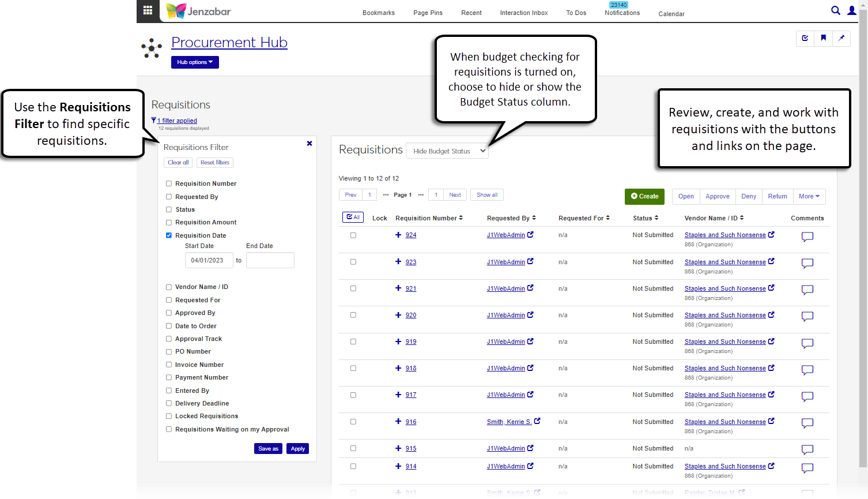This screenshot has width=868, height=499.
Task: Open the Hide Budget Status dropdown
Action: 447,151
